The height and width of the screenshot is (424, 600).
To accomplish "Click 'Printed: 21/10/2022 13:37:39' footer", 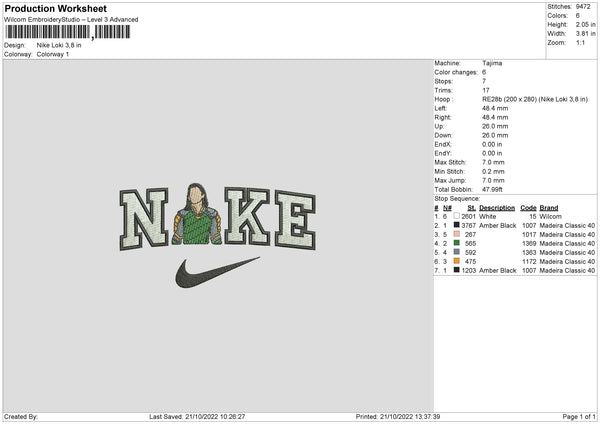I will [x=398, y=416].
